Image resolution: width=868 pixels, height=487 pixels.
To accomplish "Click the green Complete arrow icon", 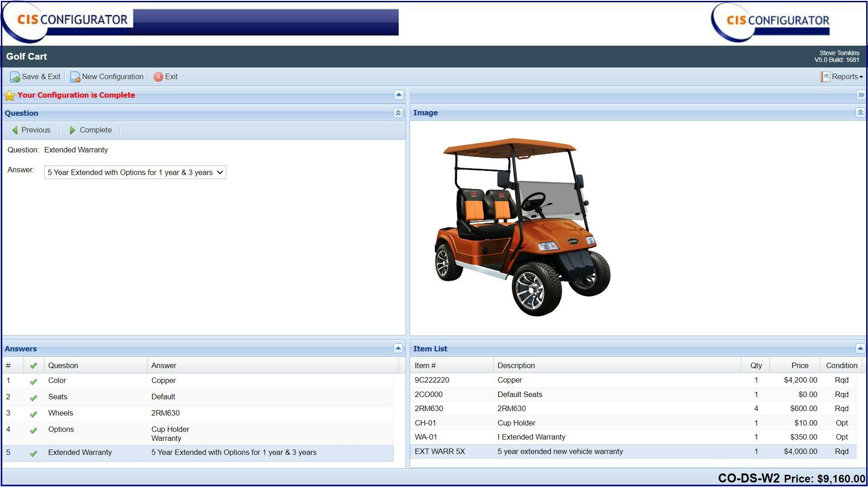I will [x=73, y=130].
